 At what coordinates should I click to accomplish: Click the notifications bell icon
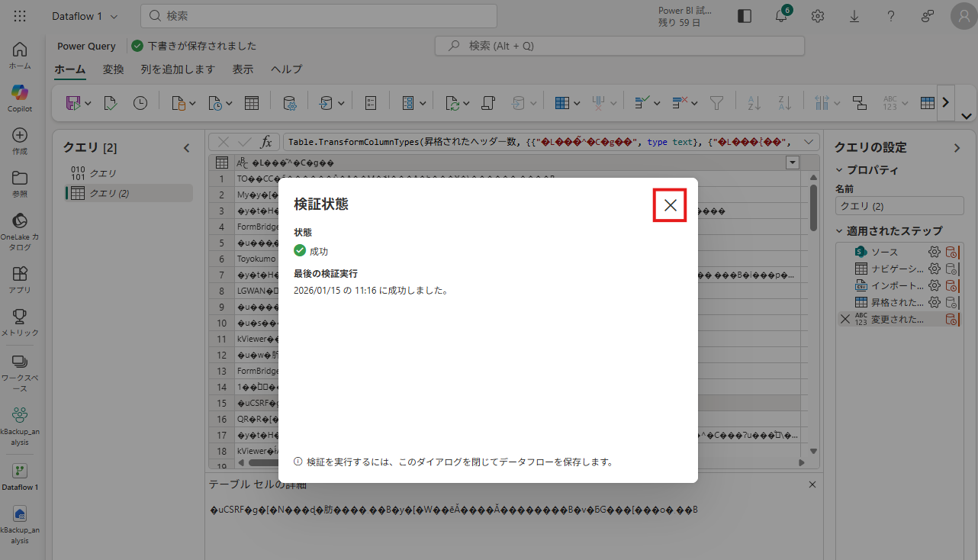coord(781,16)
